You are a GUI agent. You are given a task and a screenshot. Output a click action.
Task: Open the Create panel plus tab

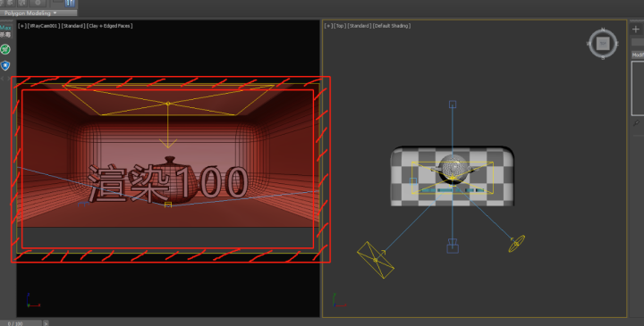tap(636, 29)
